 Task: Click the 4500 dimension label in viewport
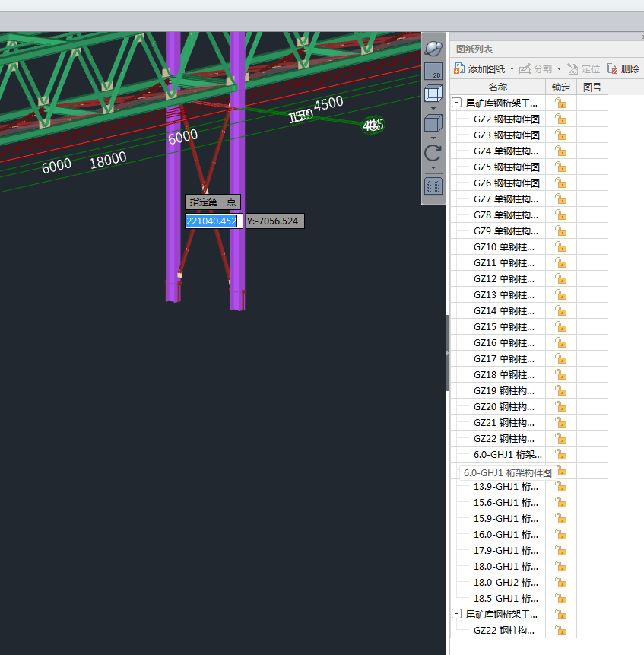tap(328, 103)
